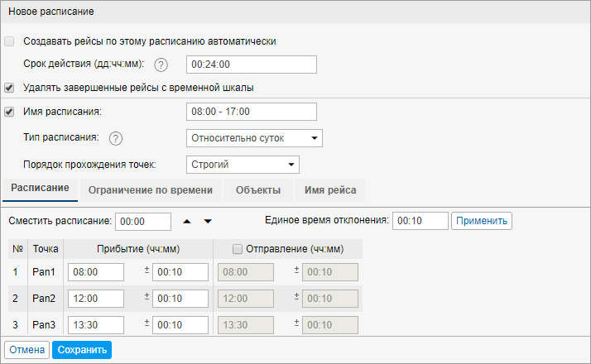Open the Объекты tab
This screenshot has width=591, height=364.
tap(258, 190)
